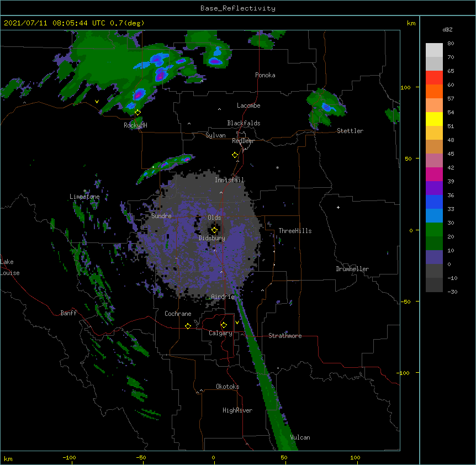
Task: Click the Okotoks label
Action: point(228,387)
